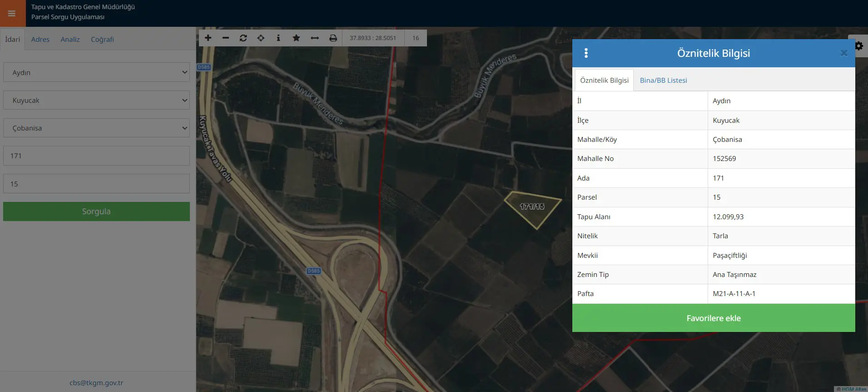Click the Favorilere ekle button
Viewport: 868px width, 392px height.
click(714, 318)
